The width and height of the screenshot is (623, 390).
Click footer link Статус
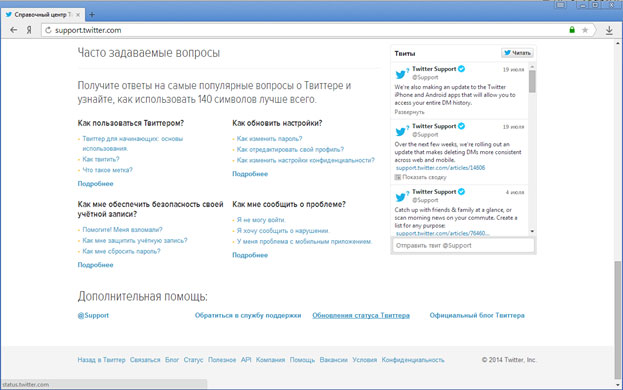(193, 360)
